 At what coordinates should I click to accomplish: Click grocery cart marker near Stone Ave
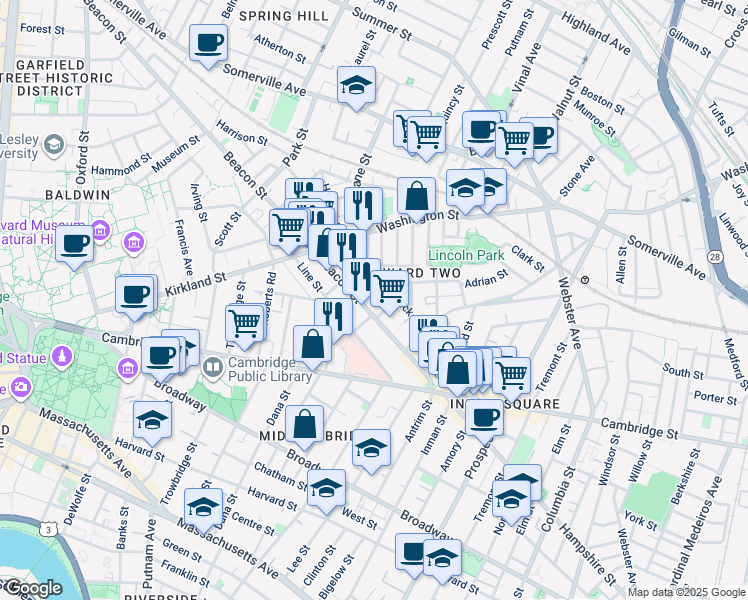point(514,142)
